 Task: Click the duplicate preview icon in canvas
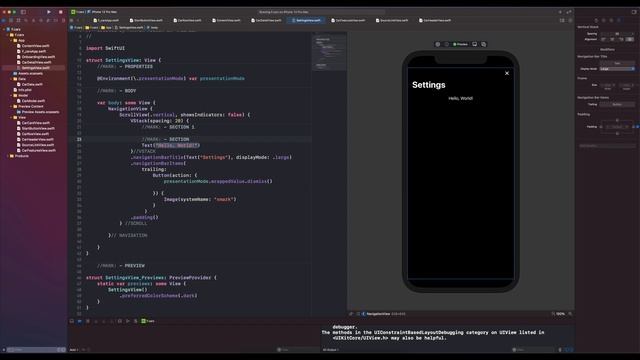pos(484,44)
